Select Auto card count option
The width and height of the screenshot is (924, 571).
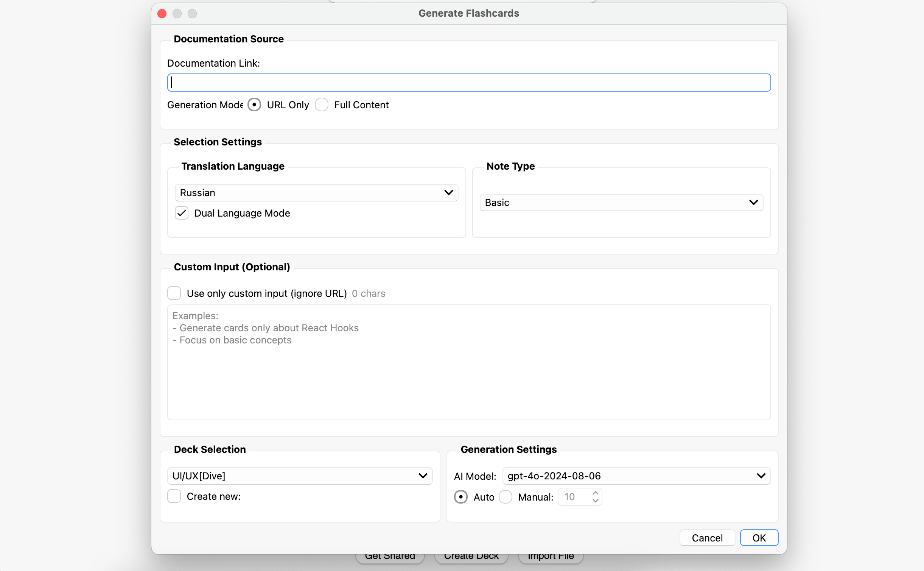pos(461,497)
